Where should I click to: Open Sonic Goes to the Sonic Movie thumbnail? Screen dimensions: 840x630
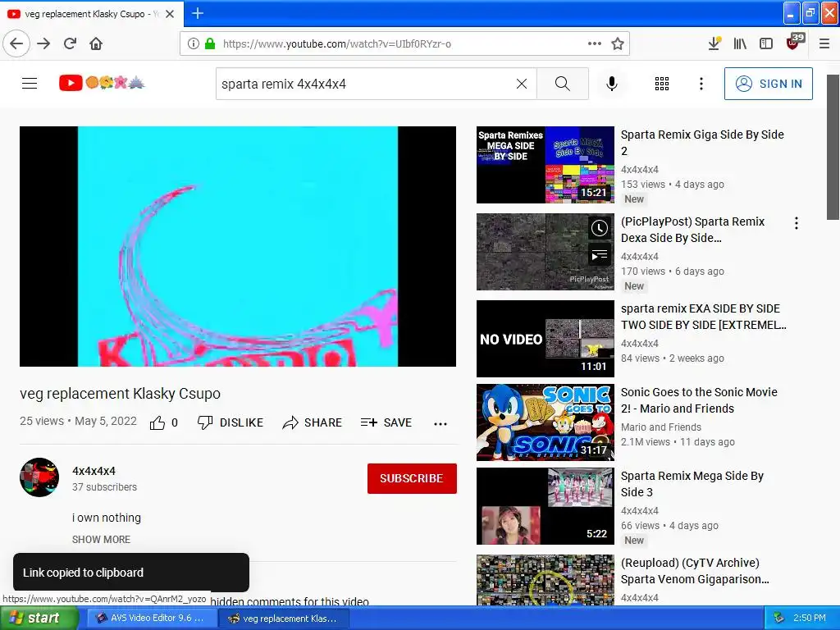546,422
